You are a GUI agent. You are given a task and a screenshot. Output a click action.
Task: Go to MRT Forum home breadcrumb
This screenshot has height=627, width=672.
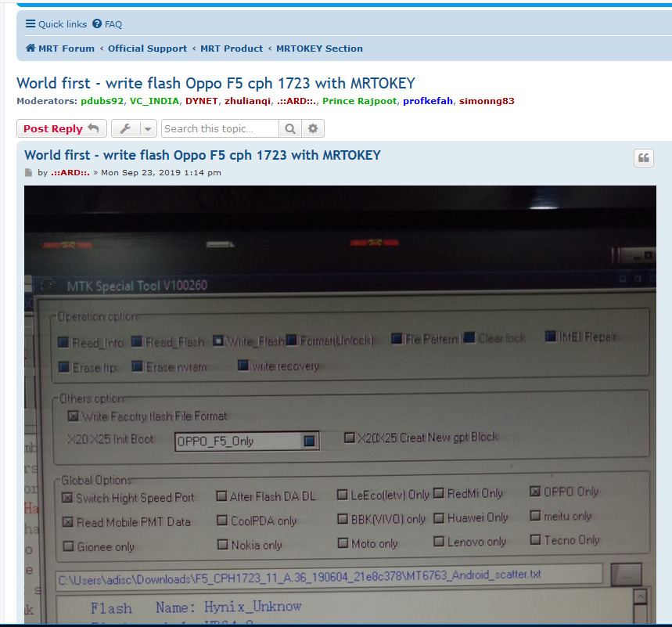(x=60, y=49)
